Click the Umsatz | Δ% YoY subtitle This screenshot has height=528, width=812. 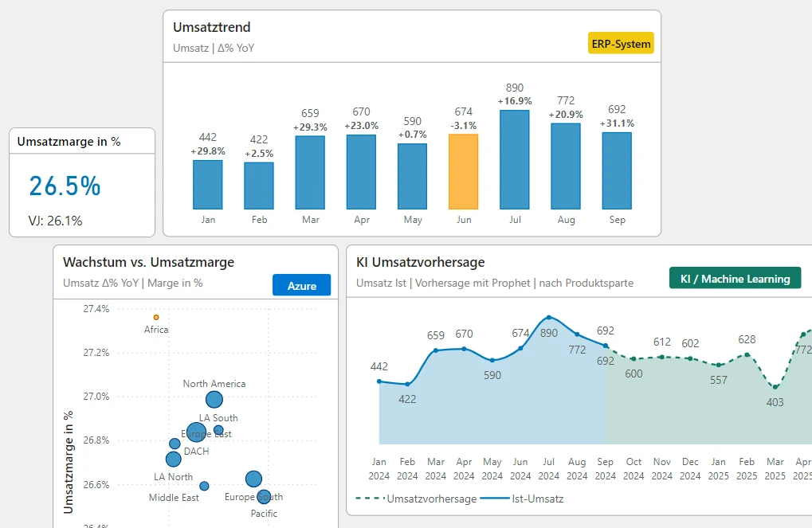[x=214, y=48]
